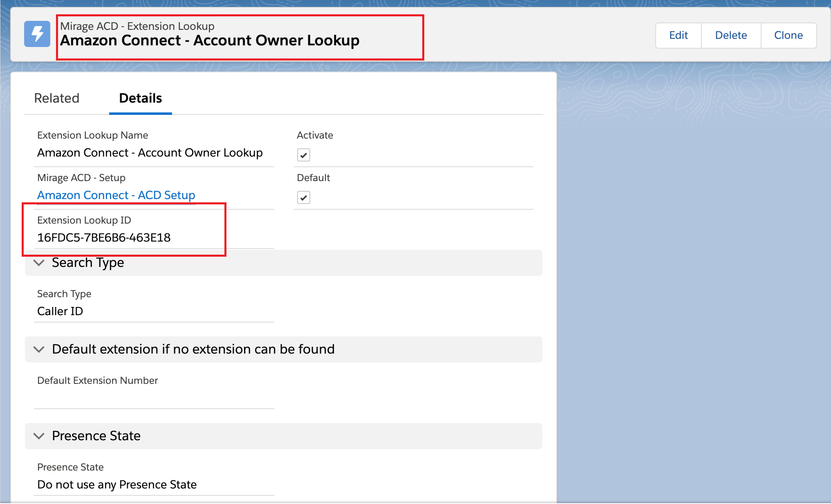Click the 'Activate' field label
831x504 pixels.
pos(315,135)
